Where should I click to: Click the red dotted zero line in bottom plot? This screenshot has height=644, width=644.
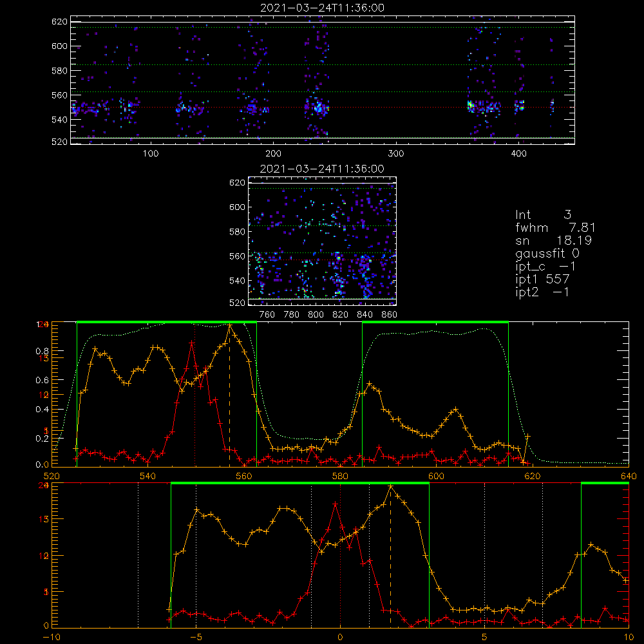[341, 556]
